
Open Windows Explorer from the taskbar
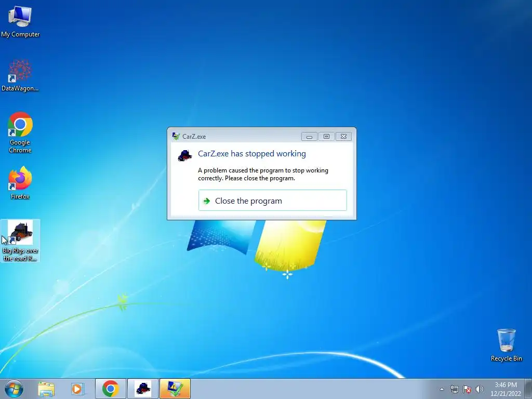pos(46,389)
